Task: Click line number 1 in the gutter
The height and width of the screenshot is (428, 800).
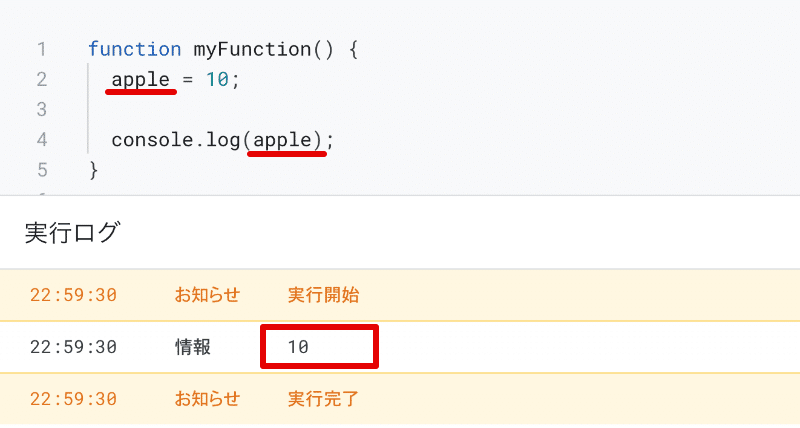Action: pyautogui.click(x=42, y=49)
